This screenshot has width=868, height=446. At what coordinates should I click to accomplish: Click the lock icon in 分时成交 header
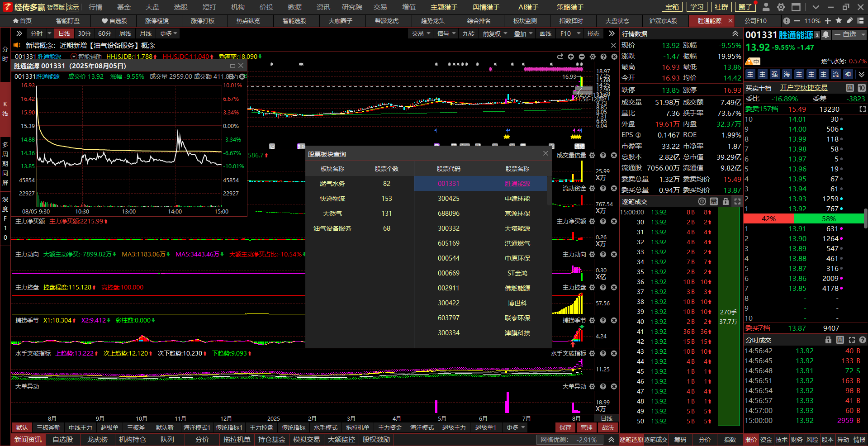pyautogui.click(x=828, y=340)
